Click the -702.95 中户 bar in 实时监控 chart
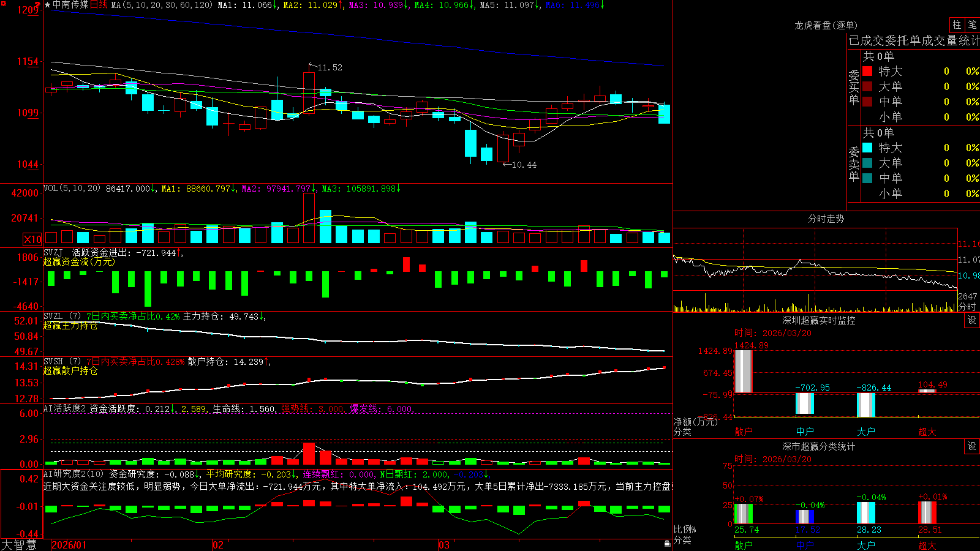The width and height of the screenshot is (980, 551). (804, 403)
